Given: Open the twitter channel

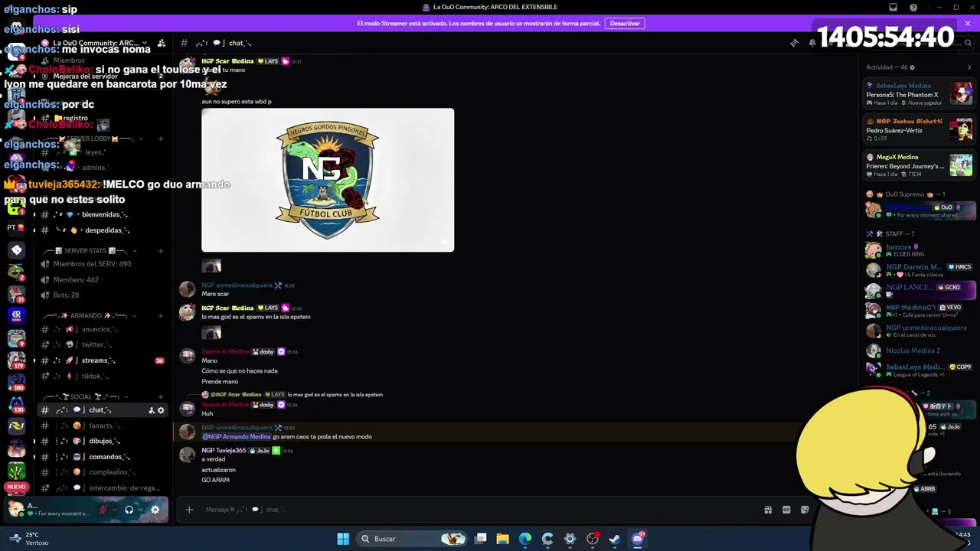Looking at the screenshot, I should click(102, 344).
